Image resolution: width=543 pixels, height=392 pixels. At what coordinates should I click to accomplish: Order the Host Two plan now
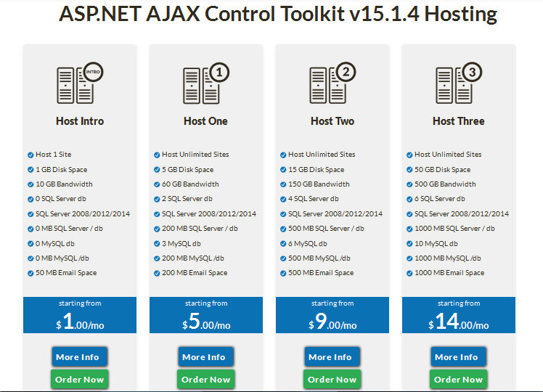332,379
